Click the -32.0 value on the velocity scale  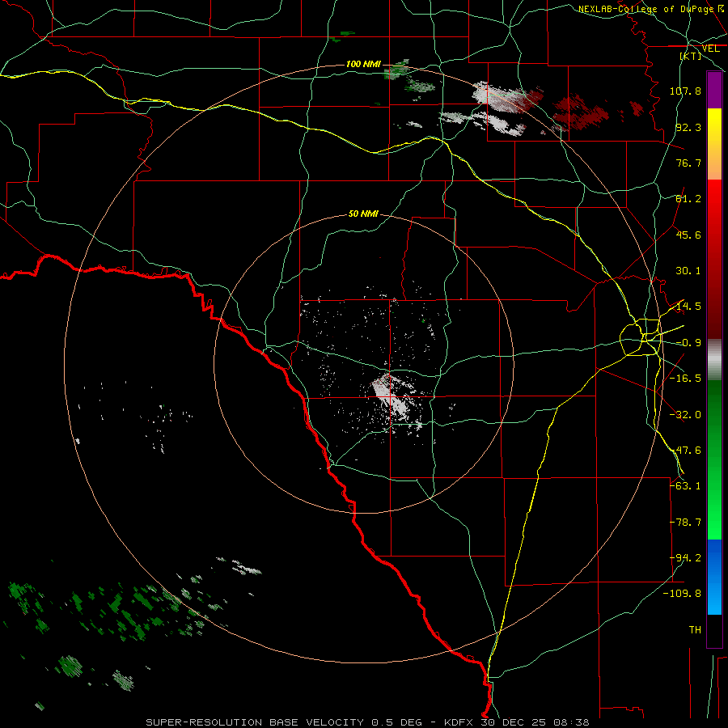pyautogui.click(x=685, y=415)
